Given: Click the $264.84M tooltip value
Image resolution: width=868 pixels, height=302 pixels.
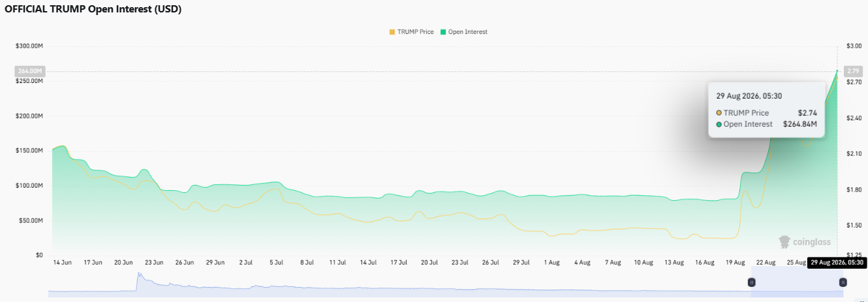Looking at the screenshot, I should tap(800, 124).
